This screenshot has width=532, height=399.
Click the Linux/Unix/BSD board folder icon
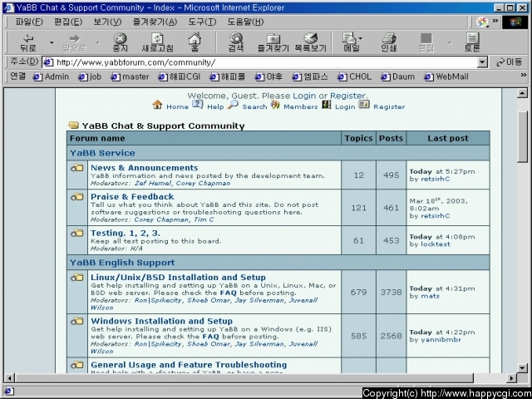tap(77, 278)
